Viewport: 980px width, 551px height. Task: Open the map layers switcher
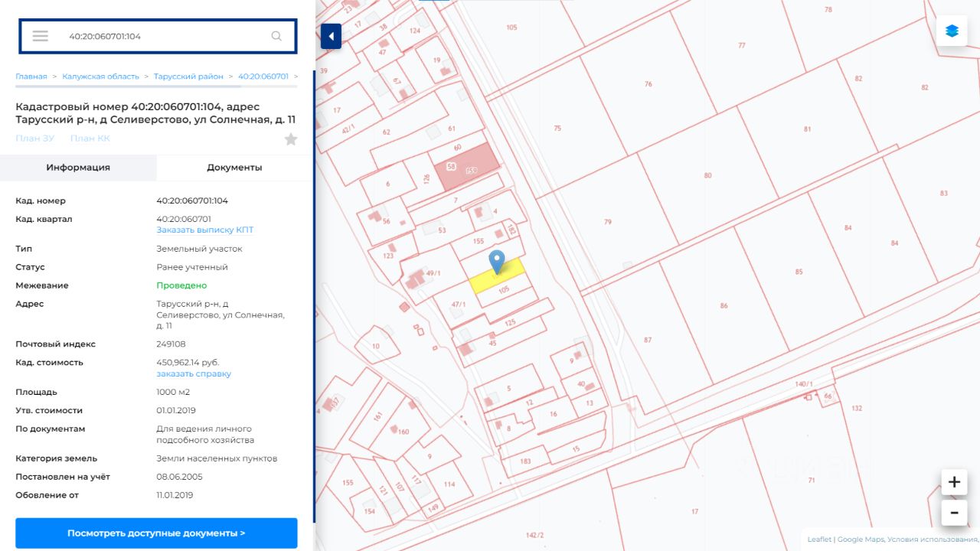[x=952, y=31]
